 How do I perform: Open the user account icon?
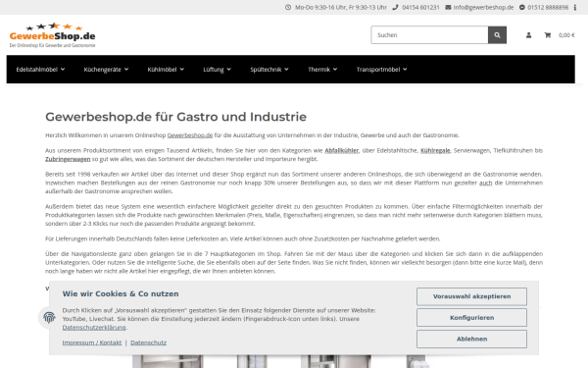tap(529, 35)
